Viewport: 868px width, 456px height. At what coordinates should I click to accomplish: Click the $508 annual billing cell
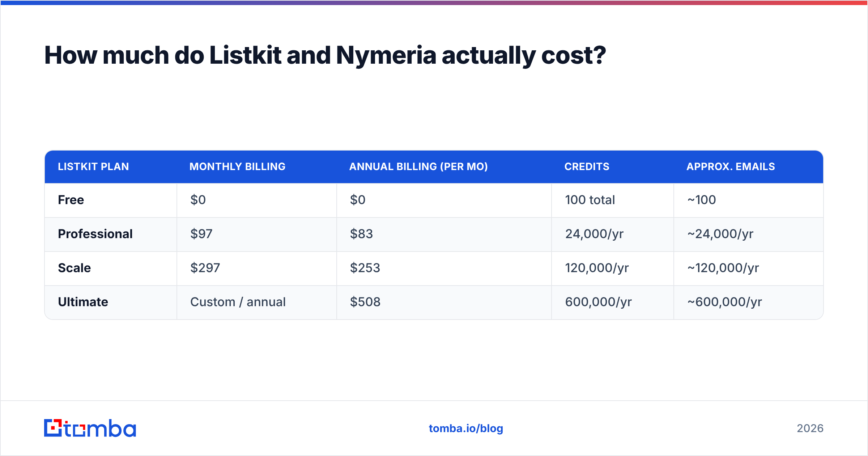(444, 302)
